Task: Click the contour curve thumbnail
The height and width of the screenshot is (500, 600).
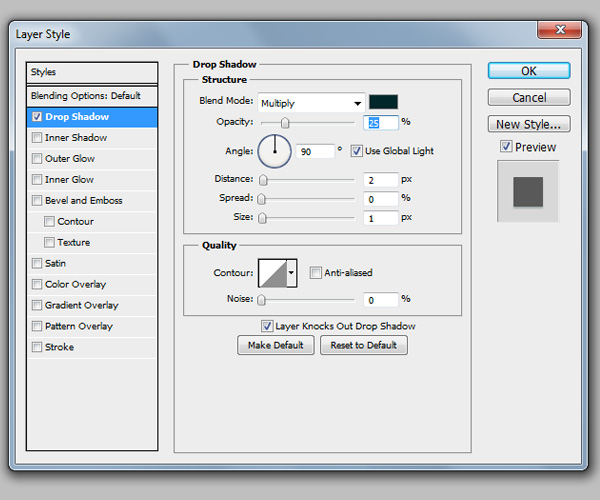Action: coord(272,273)
